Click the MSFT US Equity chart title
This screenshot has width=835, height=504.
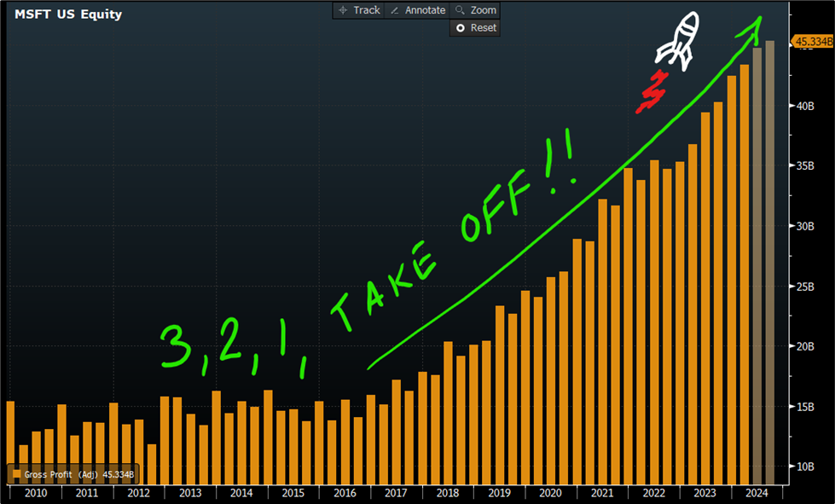click(68, 14)
